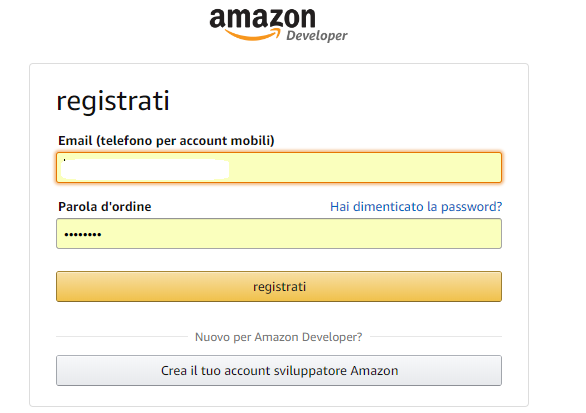Click divider line left of 'Nuovo per'

click(122, 336)
